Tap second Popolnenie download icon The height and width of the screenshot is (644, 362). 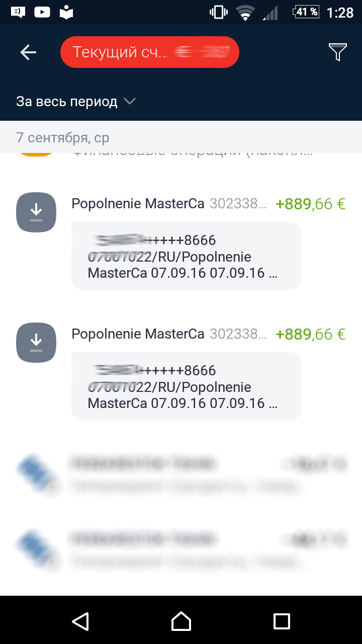tap(36, 342)
